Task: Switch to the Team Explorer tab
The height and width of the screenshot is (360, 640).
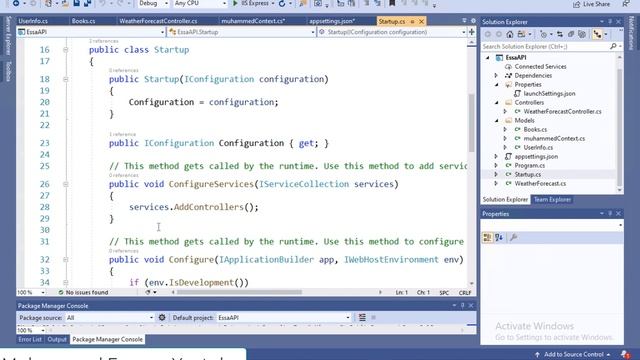Action: pyautogui.click(x=552, y=200)
